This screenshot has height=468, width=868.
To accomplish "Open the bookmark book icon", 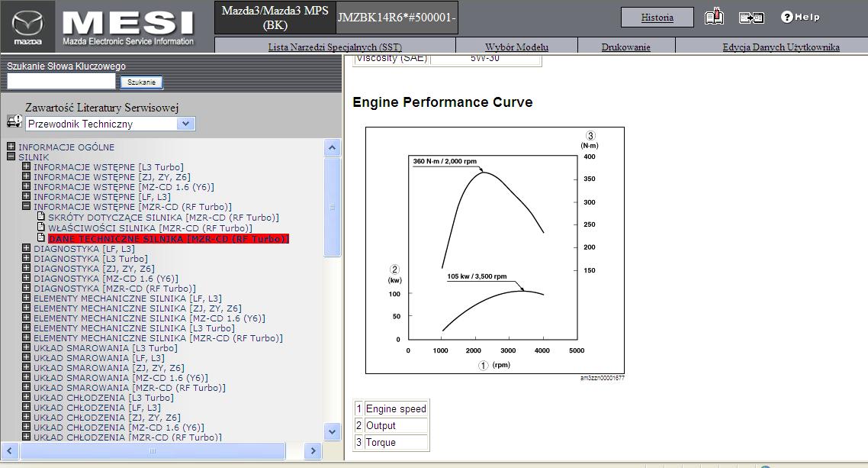I will click(714, 17).
